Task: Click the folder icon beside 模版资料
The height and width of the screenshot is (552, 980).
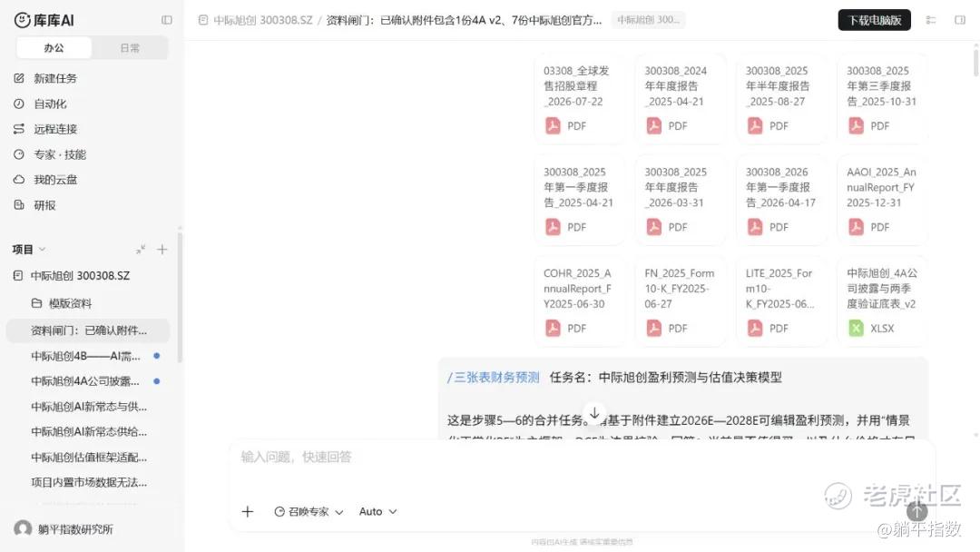Action: coord(37,303)
